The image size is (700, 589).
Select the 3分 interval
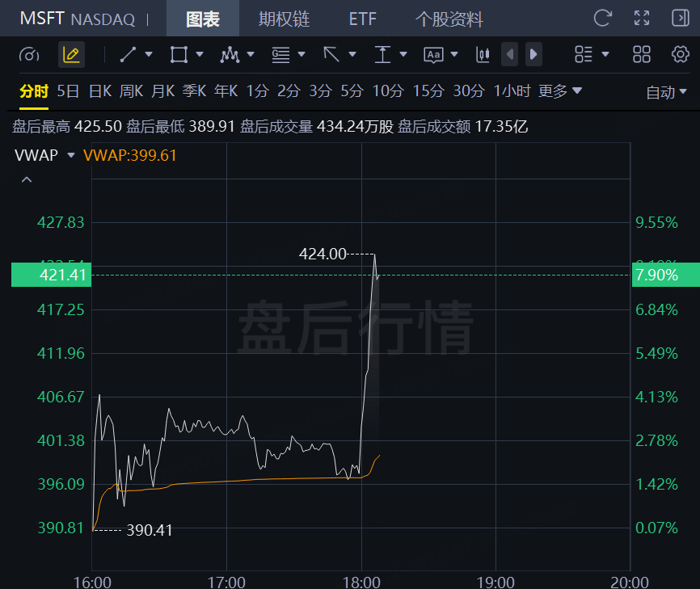321,91
